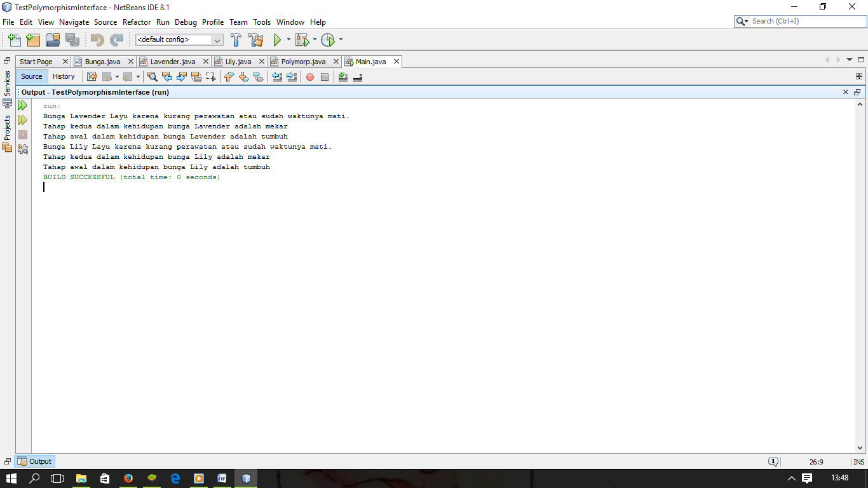
Task: Stop macro recording with gray square icon
Action: (x=325, y=77)
